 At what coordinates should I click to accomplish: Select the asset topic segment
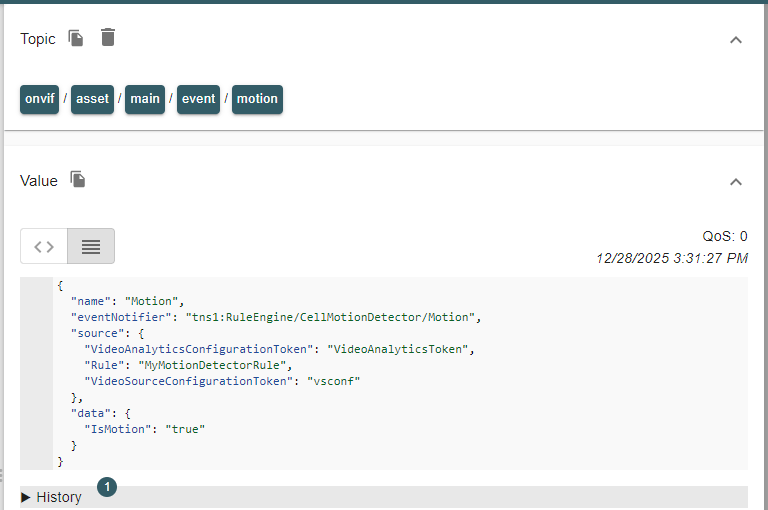tap(92, 99)
